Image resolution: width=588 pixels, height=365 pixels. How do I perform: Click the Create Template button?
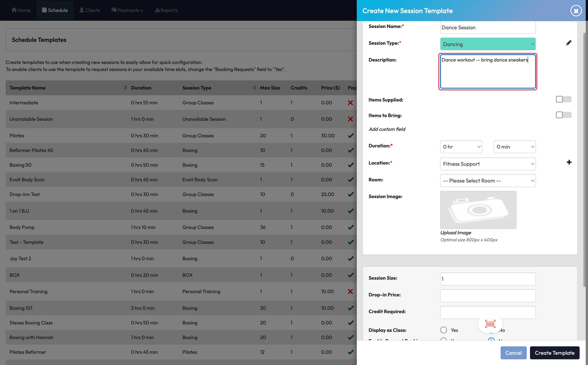point(554,353)
